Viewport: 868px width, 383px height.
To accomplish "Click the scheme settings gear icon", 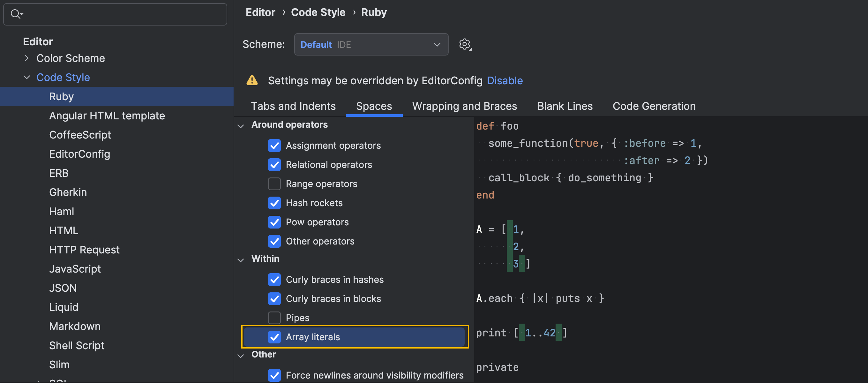I will click(465, 44).
